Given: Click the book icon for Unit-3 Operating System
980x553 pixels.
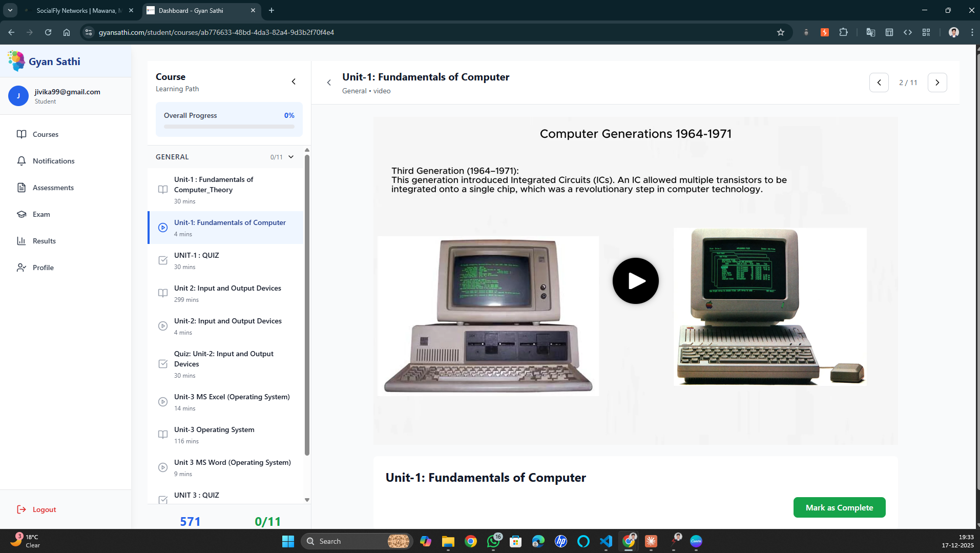Looking at the screenshot, I should click(163, 435).
